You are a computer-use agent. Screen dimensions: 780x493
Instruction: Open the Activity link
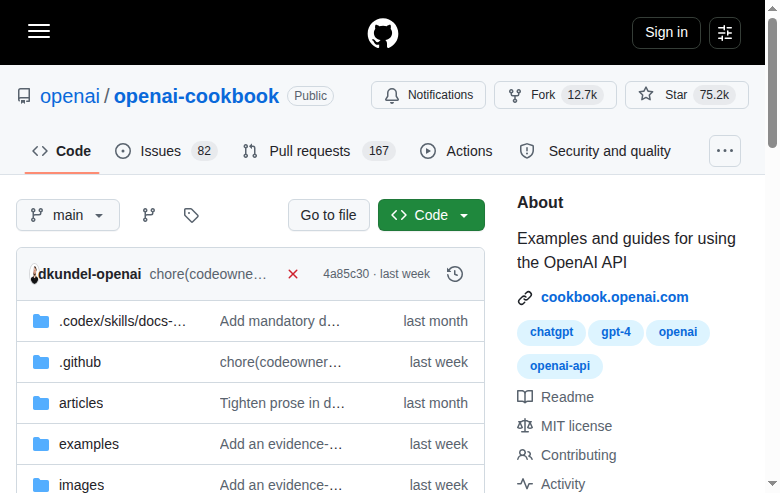pyautogui.click(x=563, y=484)
